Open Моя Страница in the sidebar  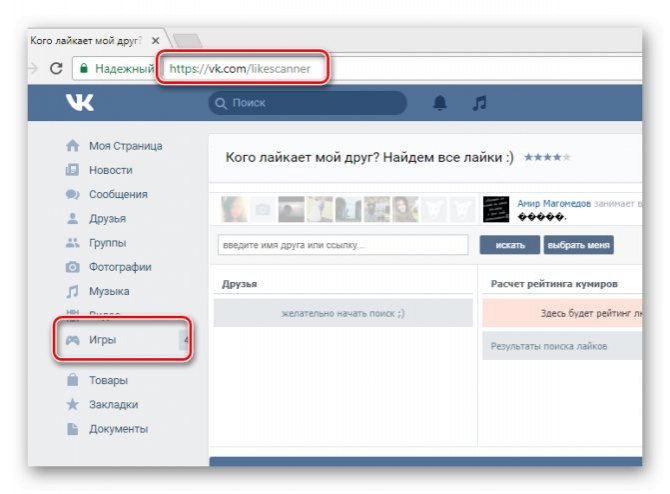click(x=126, y=146)
